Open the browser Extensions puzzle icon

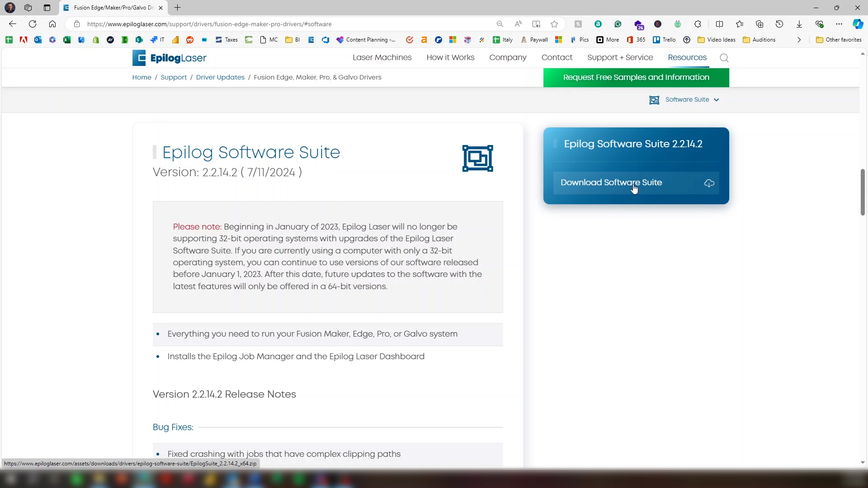click(x=698, y=24)
